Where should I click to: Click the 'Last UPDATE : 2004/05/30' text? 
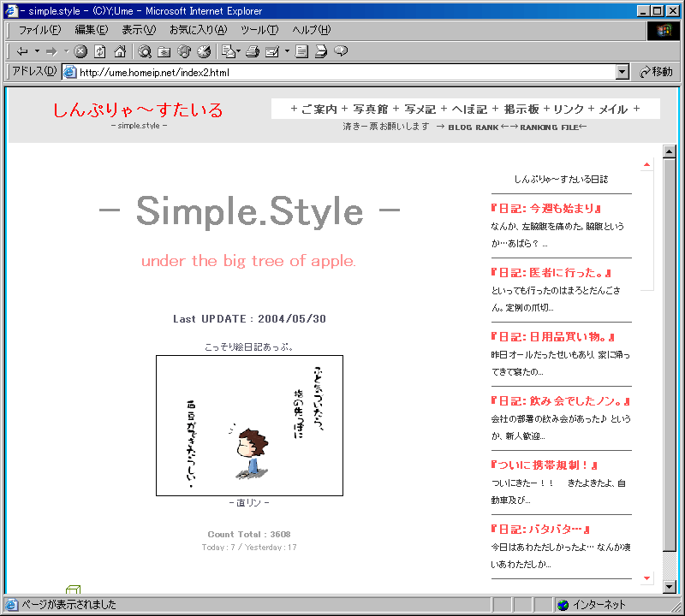(249, 319)
